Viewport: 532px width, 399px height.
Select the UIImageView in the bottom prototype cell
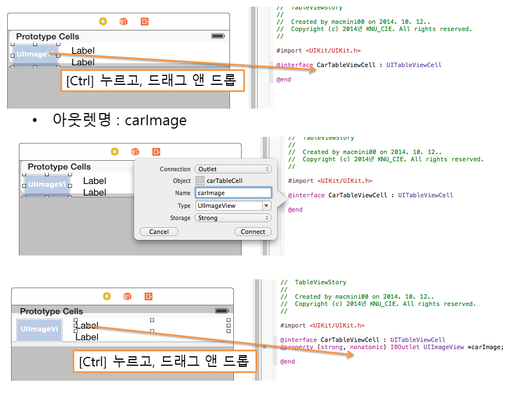click(39, 329)
